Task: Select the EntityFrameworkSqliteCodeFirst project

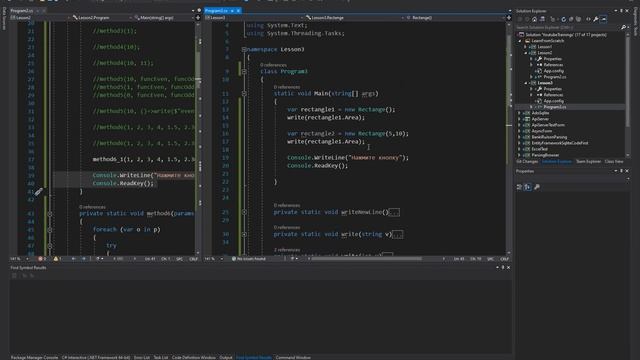Action: click(x=560, y=143)
